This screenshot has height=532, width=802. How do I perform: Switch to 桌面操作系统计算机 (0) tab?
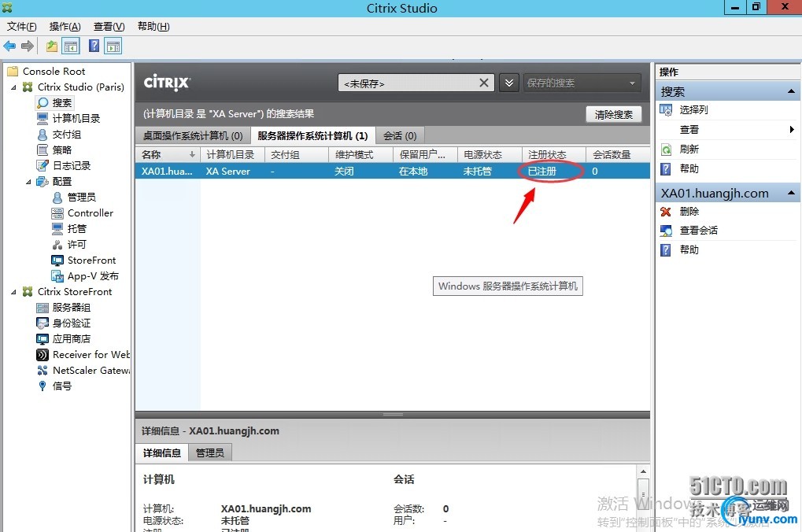coord(193,135)
